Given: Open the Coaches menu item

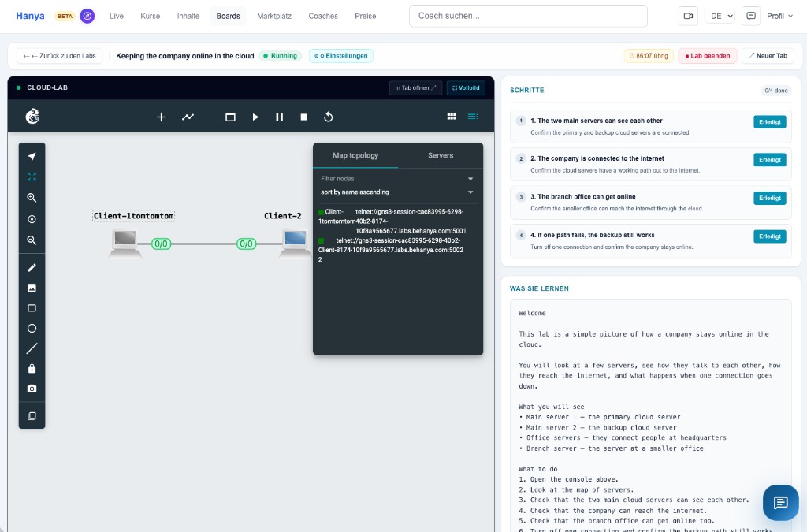Looking at the screenshot, I should tap(323, 16).
